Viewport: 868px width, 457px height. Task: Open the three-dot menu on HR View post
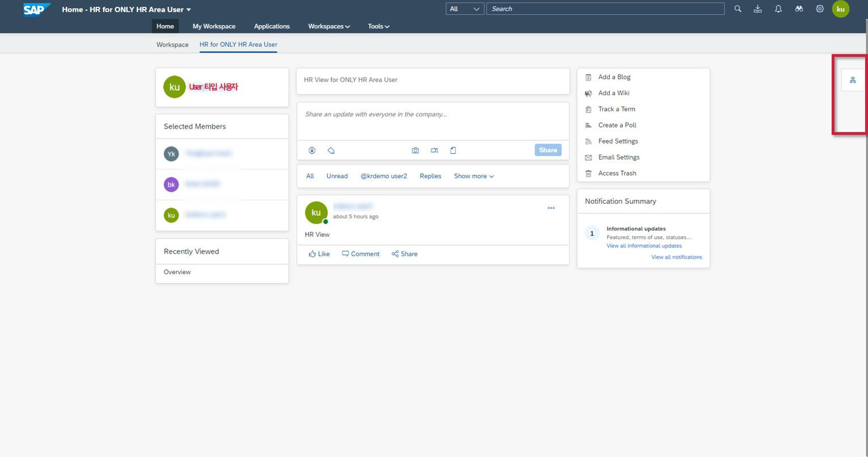551,208
